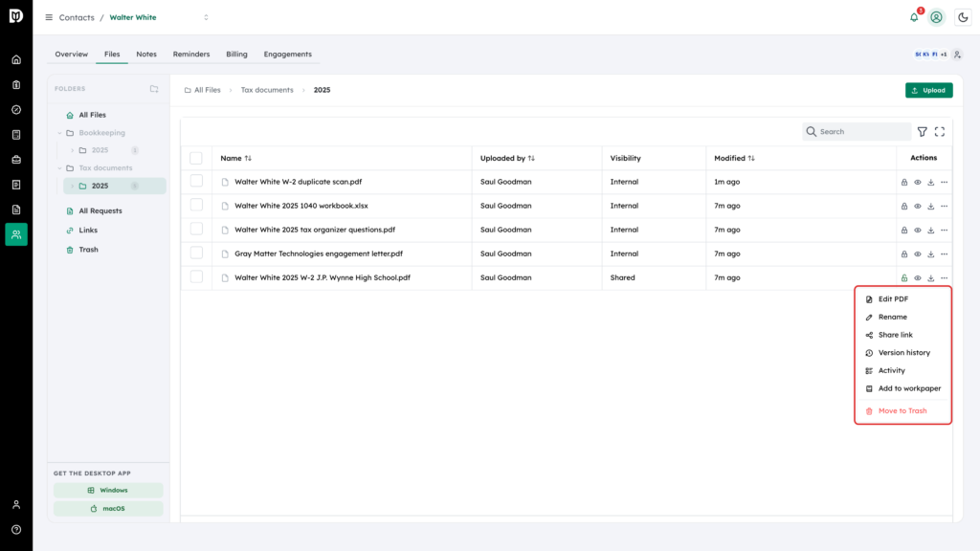
Task: Open All Requests in folders panel
Action: point(100,211)
